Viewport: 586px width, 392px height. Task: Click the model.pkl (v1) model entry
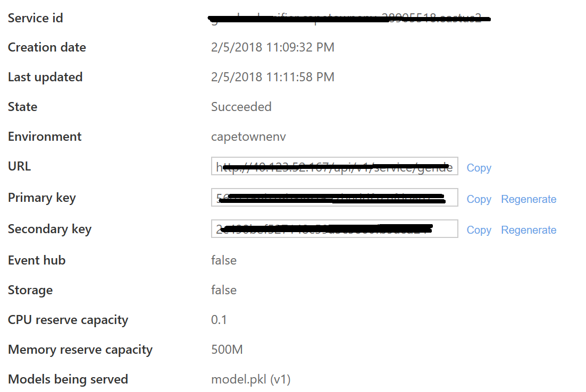tap(250, 379)
